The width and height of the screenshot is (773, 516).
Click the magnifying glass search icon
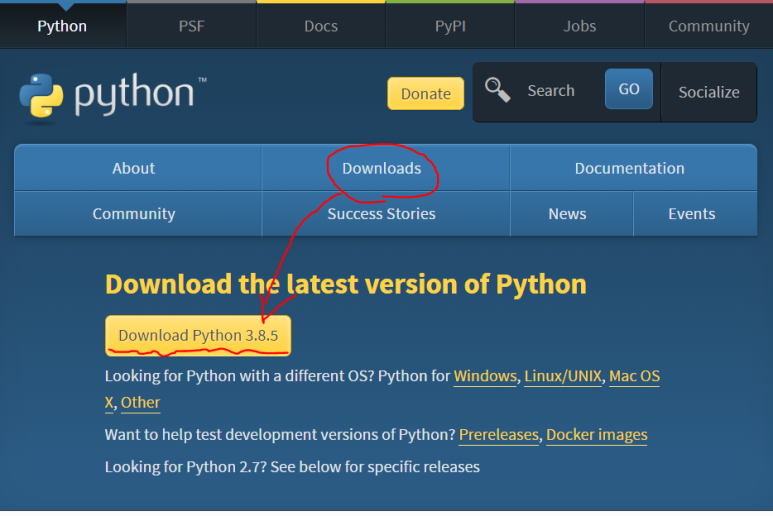(497, 90)
